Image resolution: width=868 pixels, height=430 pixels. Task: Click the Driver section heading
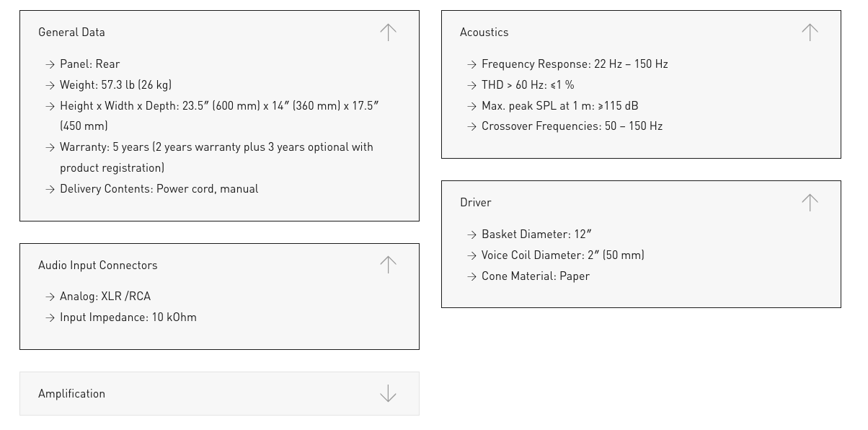[475, 203]
